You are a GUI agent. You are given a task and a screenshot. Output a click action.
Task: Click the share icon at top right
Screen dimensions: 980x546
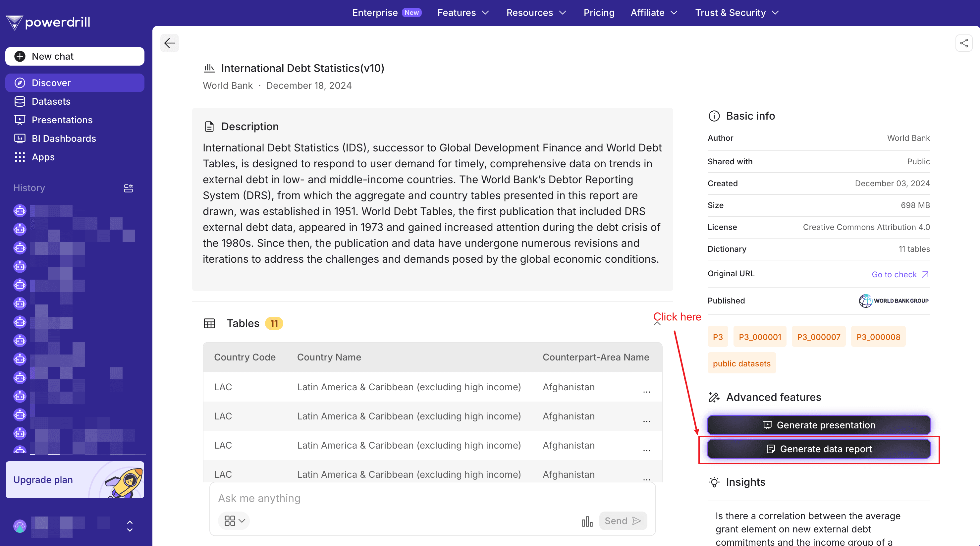tap(964, 43)
